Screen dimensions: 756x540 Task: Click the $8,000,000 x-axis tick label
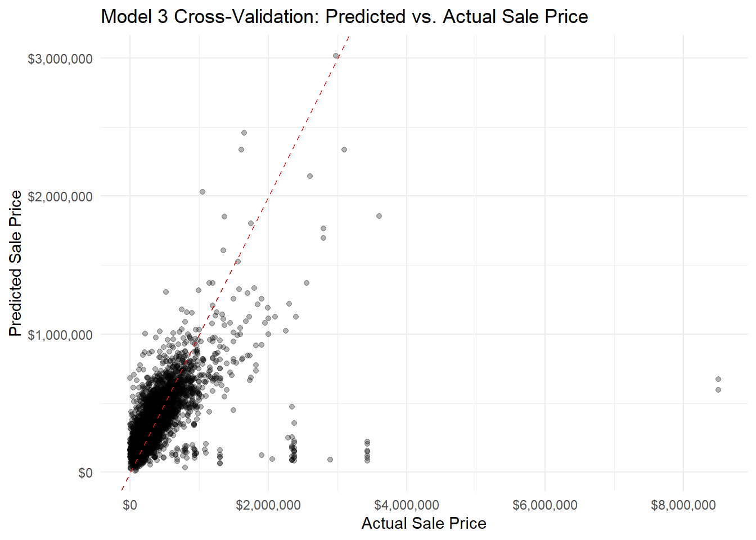coord(683,505)
